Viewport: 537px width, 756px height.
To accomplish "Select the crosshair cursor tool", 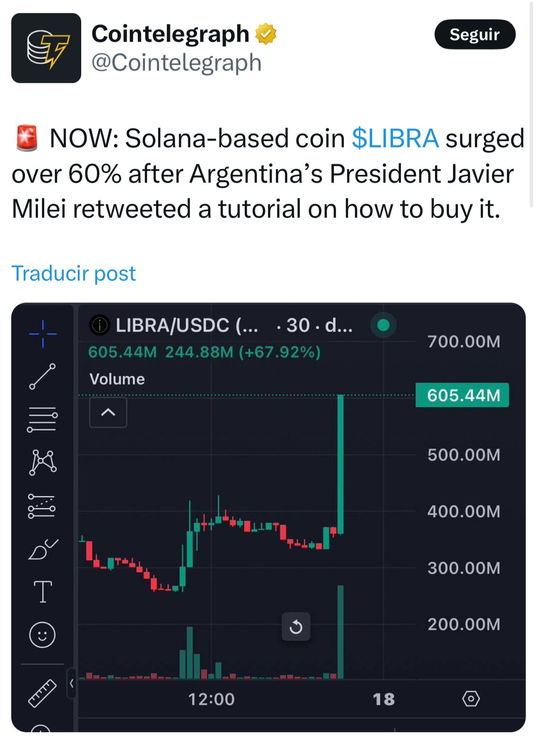I will click(43, 334).
